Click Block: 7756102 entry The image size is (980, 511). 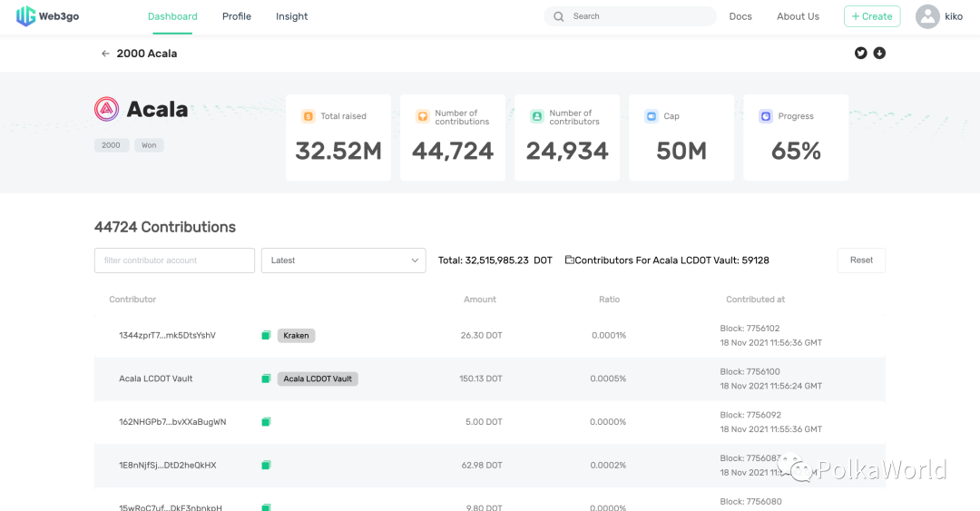point(750,329)
